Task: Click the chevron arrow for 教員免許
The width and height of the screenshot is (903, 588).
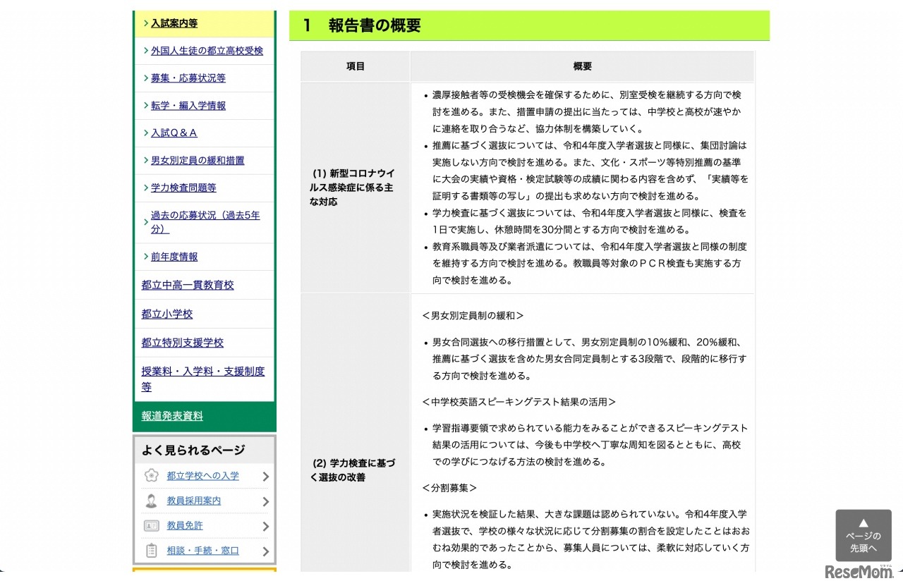Action: coord(266,527)
